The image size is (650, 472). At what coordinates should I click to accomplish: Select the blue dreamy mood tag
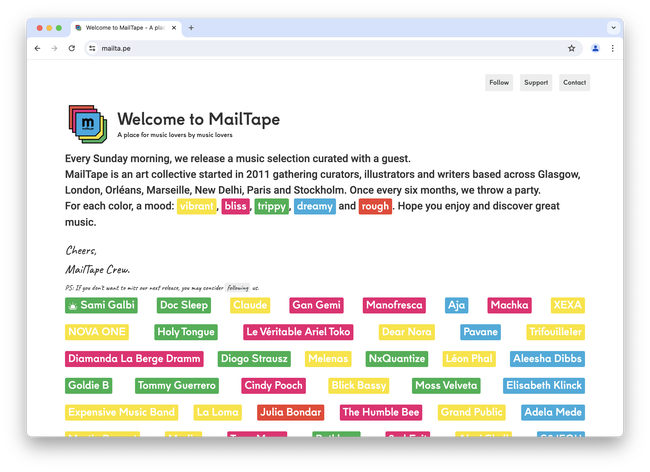[315, 206]
